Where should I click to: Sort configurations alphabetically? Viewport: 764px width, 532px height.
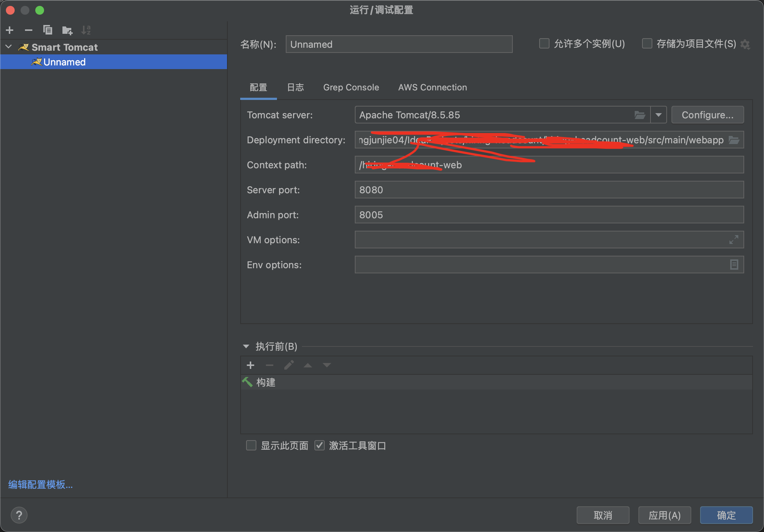[x=86, y=30]
